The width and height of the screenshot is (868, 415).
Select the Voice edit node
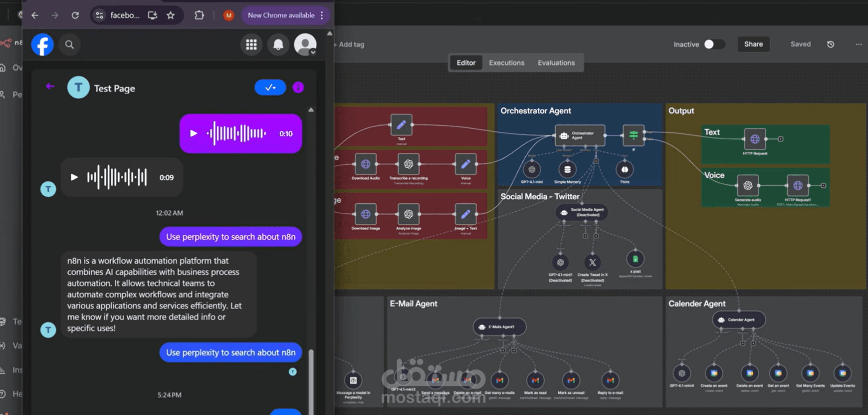pyautogui.click(x=465, y=164)
